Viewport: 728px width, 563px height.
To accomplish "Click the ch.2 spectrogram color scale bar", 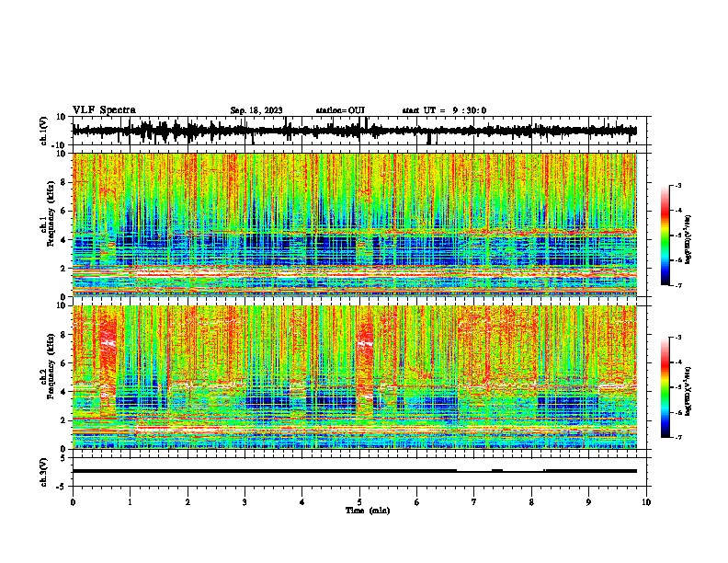I will click(665, 387).
